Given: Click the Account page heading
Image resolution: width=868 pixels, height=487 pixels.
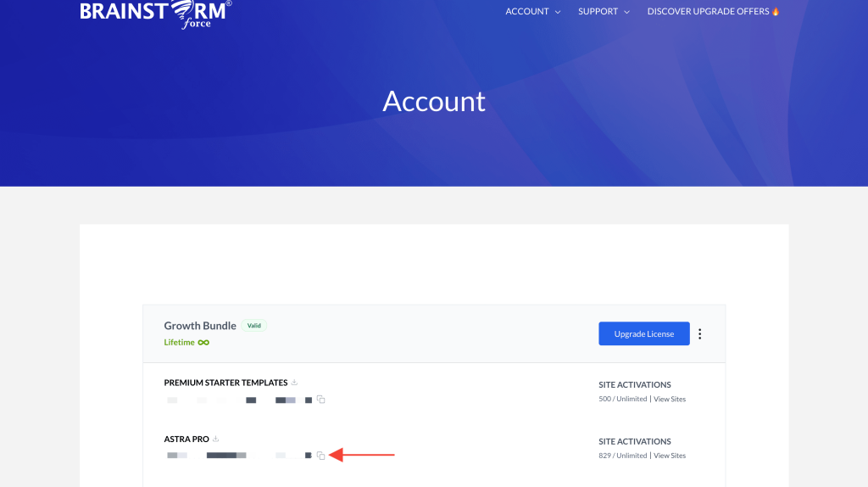Looking at the screenshot, I should click(434, 102).
